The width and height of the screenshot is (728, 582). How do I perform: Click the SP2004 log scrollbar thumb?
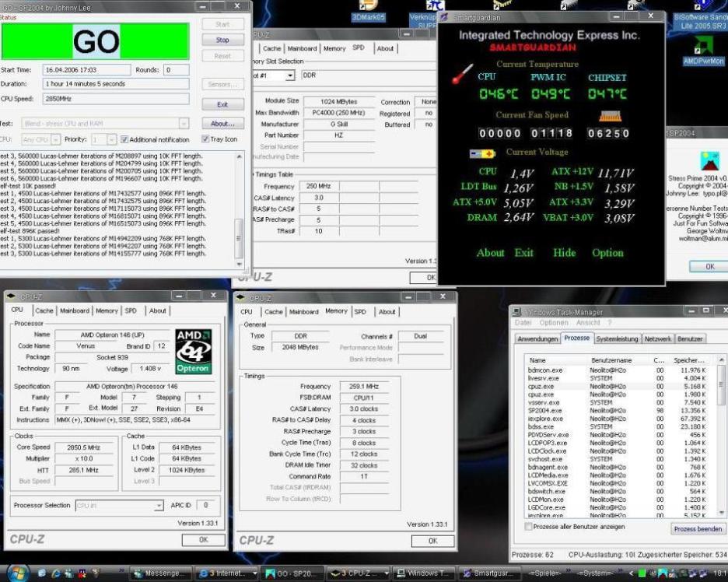click(x=239, y=238)
